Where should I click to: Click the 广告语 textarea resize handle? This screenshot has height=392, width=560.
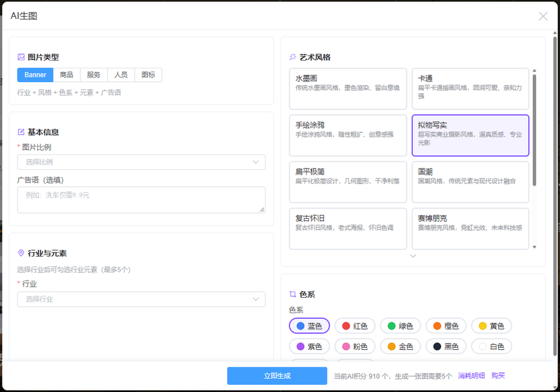262,210
